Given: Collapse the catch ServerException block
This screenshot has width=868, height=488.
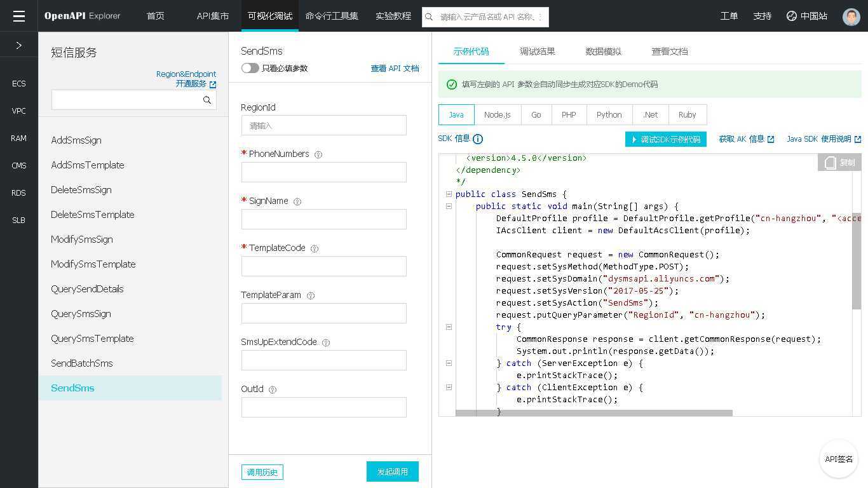Looking at the screenshot, I should coord(449,363).
